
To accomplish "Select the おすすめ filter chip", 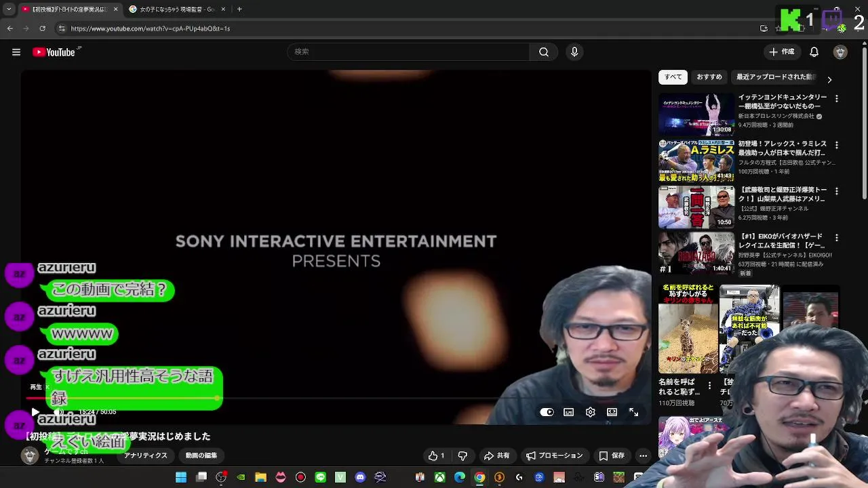I will (709, 77).
